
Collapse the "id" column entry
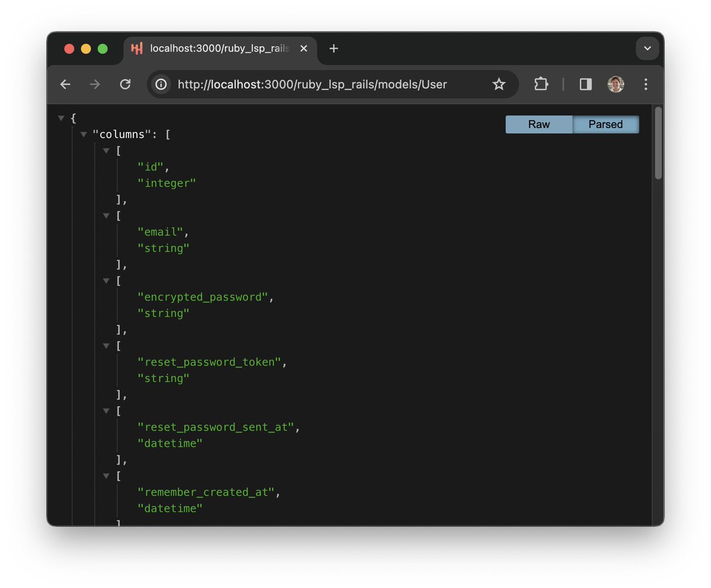coord(106,151)
